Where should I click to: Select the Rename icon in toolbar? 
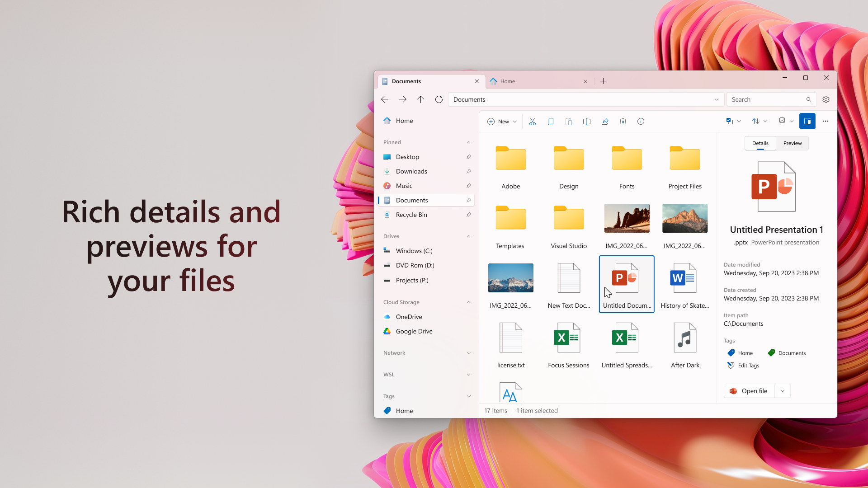click(x=587, y=121)
